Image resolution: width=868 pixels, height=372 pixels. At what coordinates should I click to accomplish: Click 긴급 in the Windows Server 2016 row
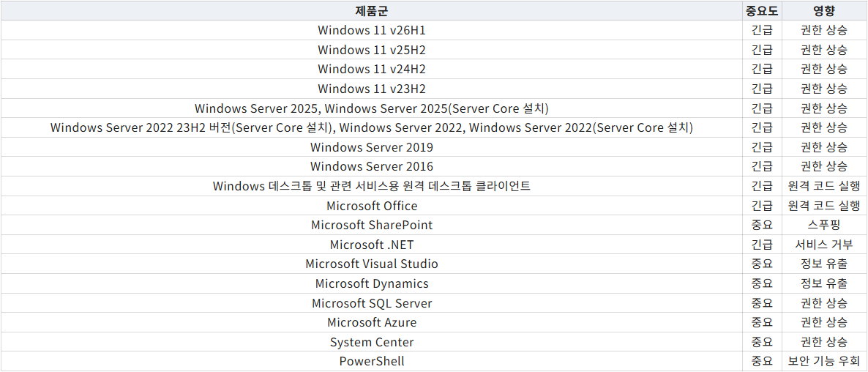tap(762, 166)
